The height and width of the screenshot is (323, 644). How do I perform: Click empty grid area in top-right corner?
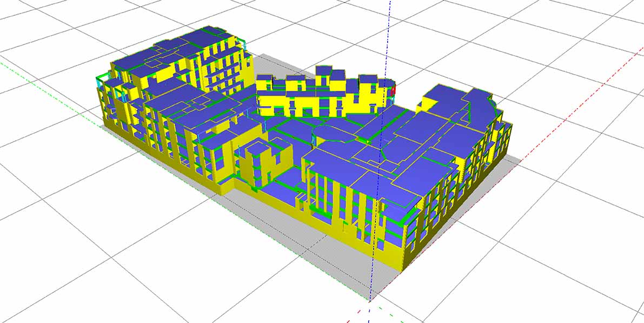pyautogui.click(x=595, y=27)
